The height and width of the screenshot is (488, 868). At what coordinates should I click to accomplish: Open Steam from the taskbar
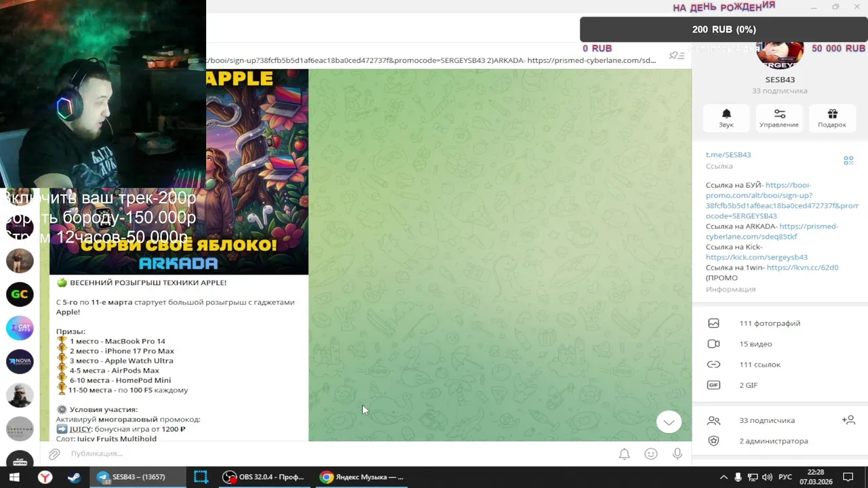pos(74,477)
